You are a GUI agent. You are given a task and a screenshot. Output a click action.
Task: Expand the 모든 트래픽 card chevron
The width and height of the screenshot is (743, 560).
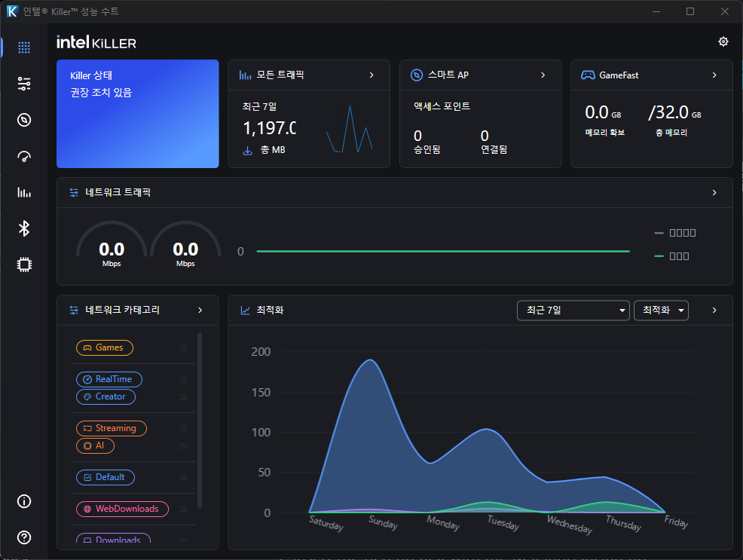pos(371,75)
